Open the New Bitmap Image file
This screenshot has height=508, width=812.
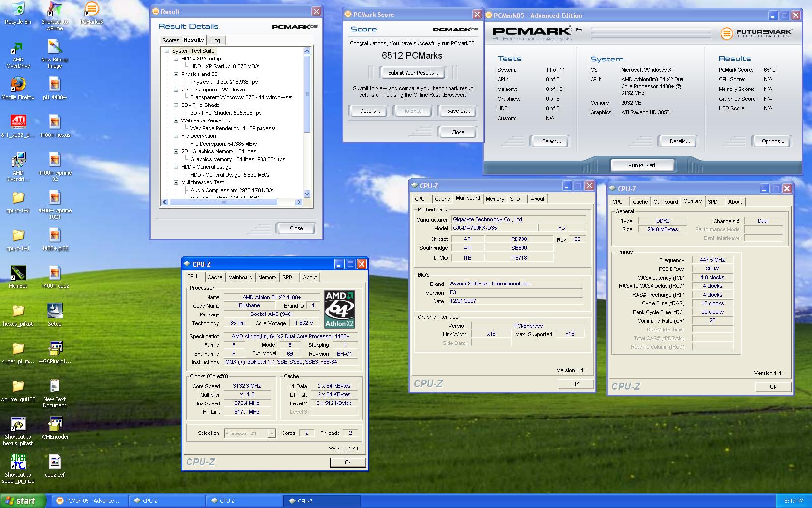[55, 54]
